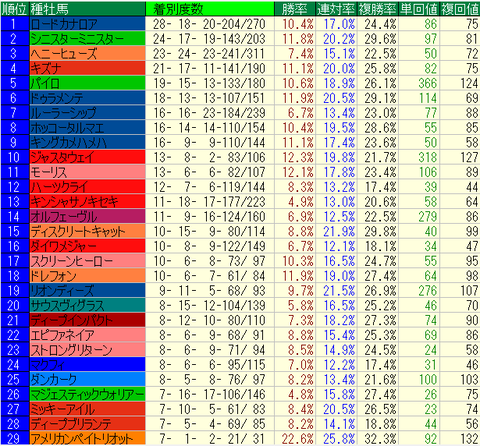Click rank number 29
Screen dimensions: 480x446
(x=14, y=438)
